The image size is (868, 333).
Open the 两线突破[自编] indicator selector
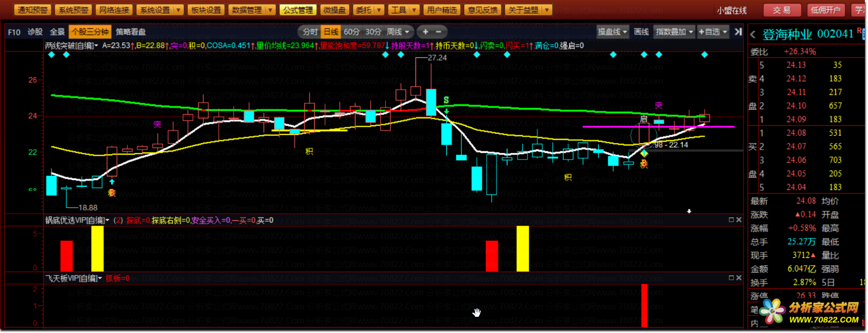click(x=72, y=45)
